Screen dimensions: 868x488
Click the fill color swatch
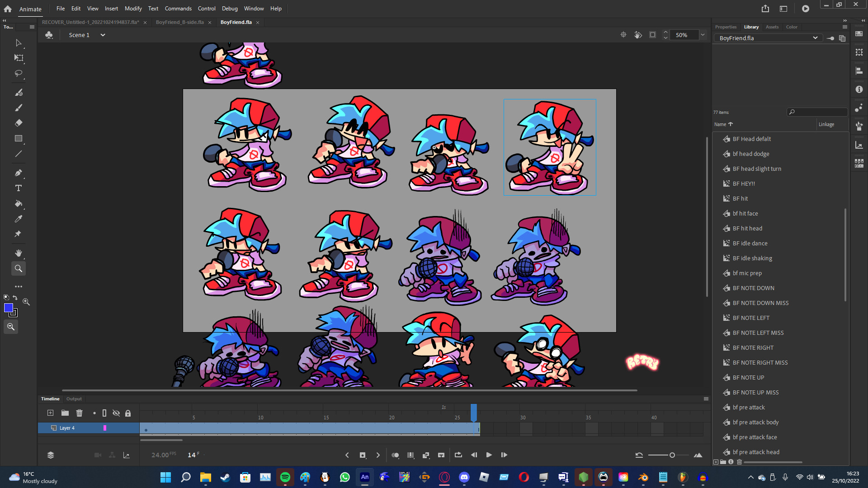pyautogui.click(x=9, y=308)
